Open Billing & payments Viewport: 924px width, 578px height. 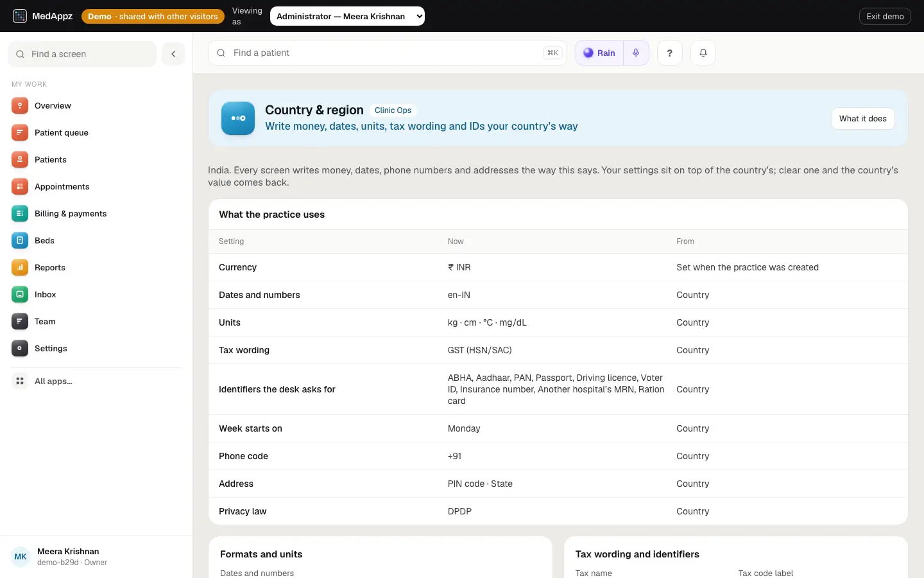coord(96,214)
